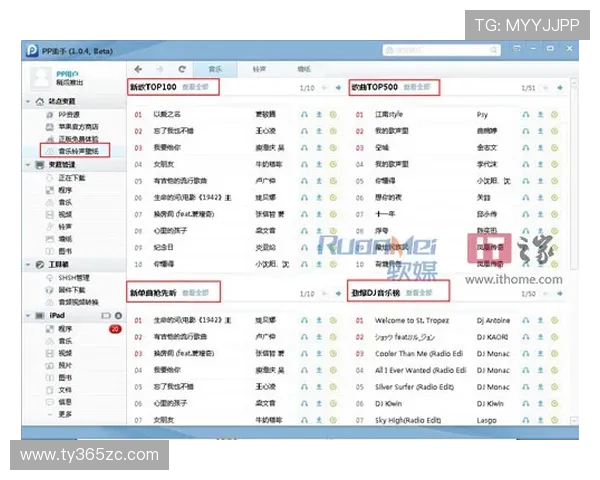Click the vertical scrollbar thumb on right
Image resolution: width=600 pixels, height=480 pixels.
[574, 180]
